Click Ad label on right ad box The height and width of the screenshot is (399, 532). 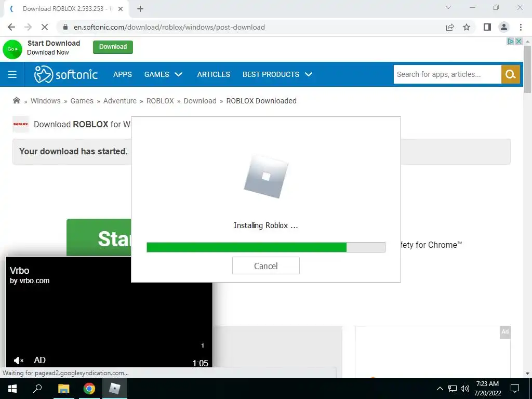(x=505, y=332)
